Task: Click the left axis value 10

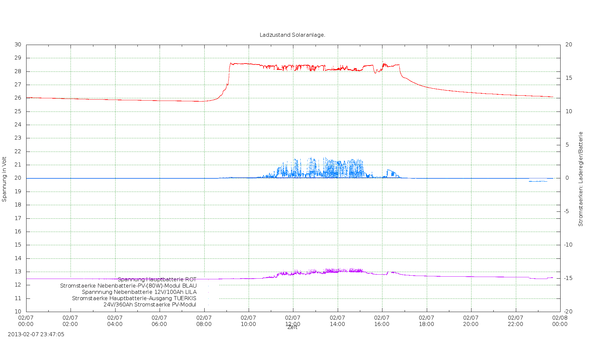Action: point(18,311)
